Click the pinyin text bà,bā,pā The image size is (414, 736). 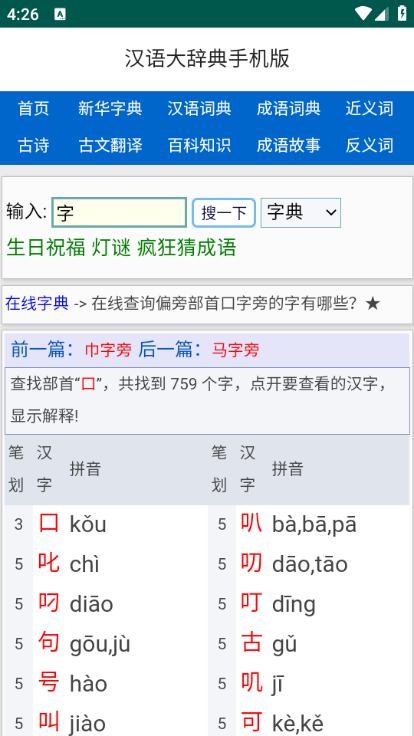tap(314, 525)
